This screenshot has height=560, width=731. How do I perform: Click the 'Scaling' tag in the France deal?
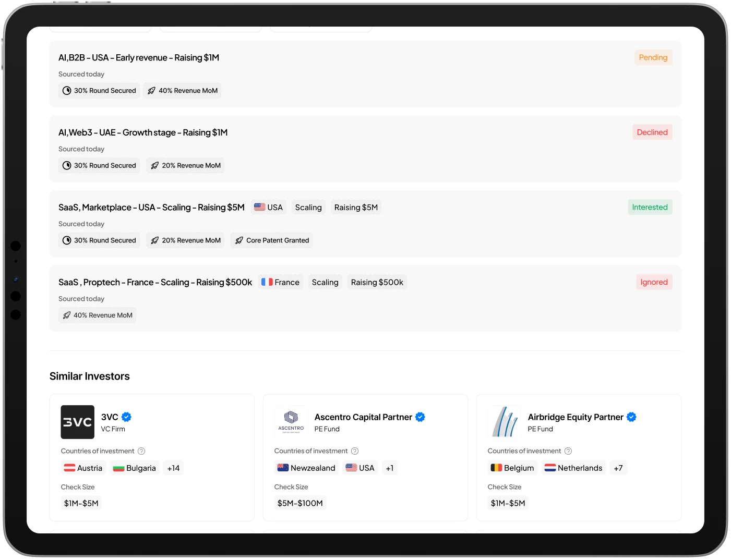coord(325,282)
